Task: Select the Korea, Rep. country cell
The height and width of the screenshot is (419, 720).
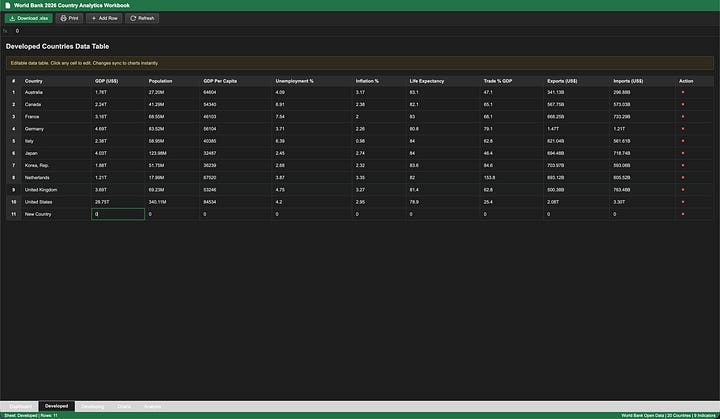Action: pos(56,165)
